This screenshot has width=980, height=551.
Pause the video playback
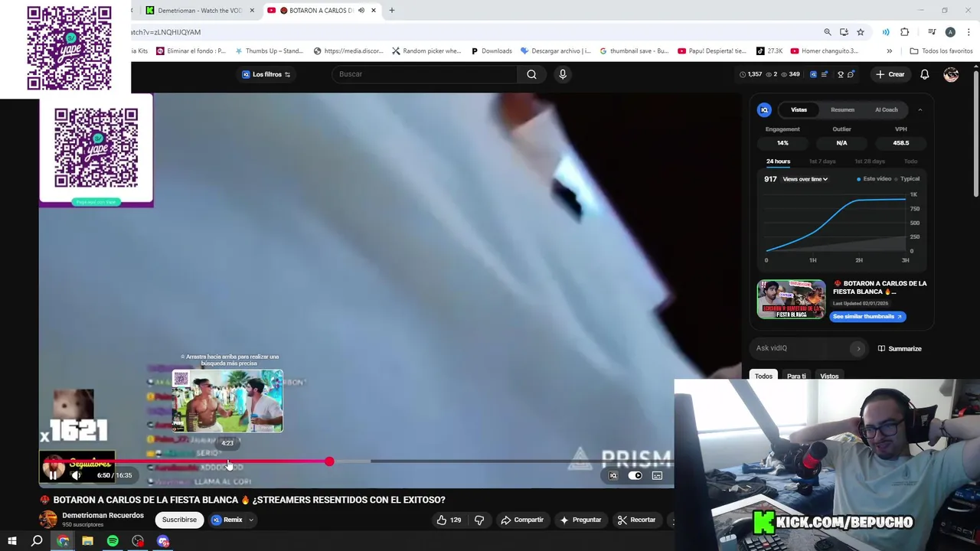point(53,475)
